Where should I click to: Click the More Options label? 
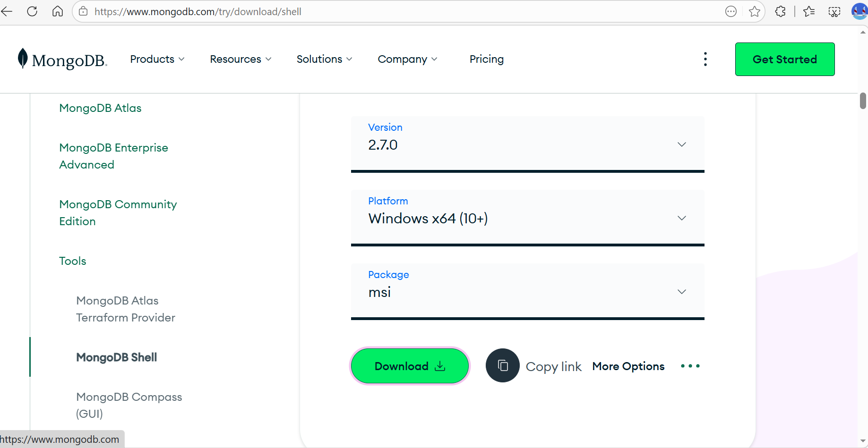click(x=628, y=366)
